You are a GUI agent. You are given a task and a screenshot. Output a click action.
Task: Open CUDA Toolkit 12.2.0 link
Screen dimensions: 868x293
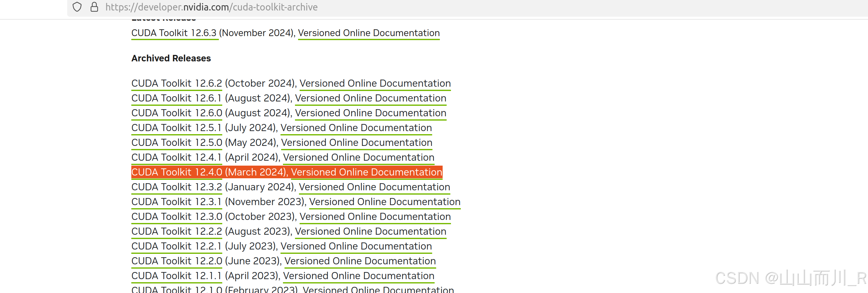177,261
